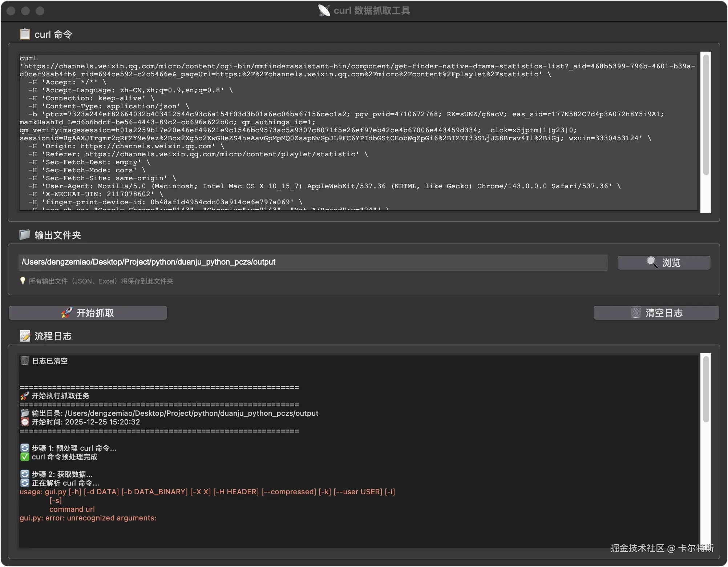Click the refresh icon beside 步骤 1
The height and width of the screenshot is (567, 728).
tap(25, 448)
